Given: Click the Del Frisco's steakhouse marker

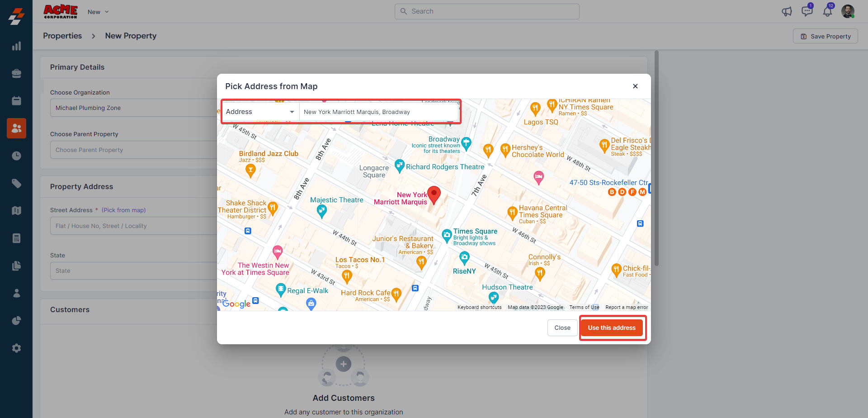Looking at the screenshot, I should tap(604, 146).
